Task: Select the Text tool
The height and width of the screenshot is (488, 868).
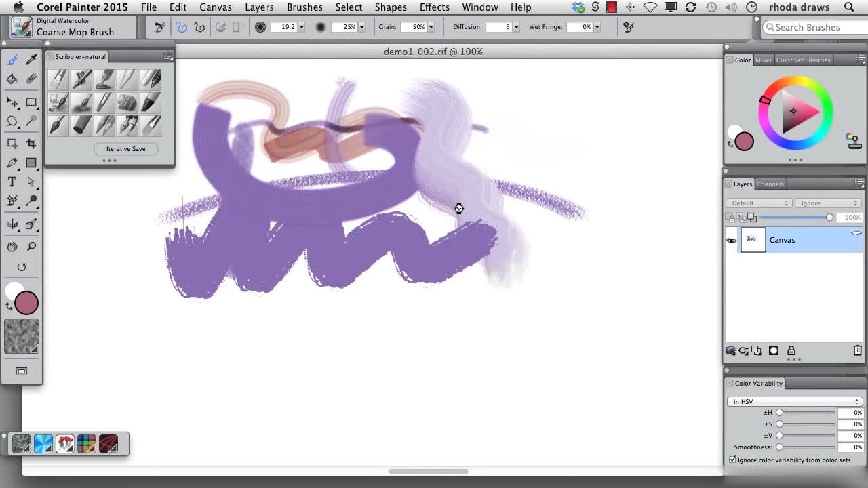Action: (x=12, y=182)
